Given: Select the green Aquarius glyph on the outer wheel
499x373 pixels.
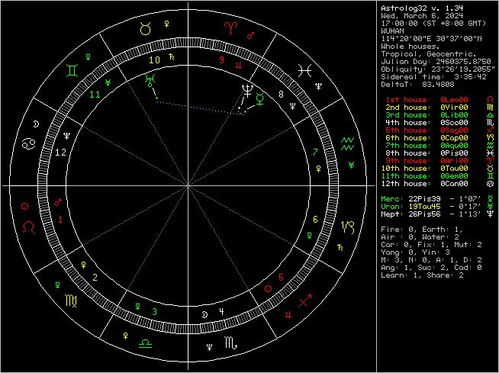Looking at the screenshot, I should click(347, 144).
